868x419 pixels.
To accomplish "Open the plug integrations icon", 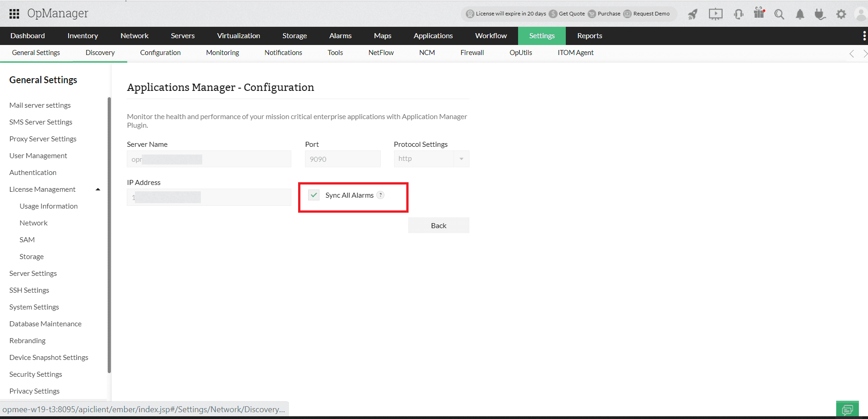I will pyautogui.click(x=820, y=14).
